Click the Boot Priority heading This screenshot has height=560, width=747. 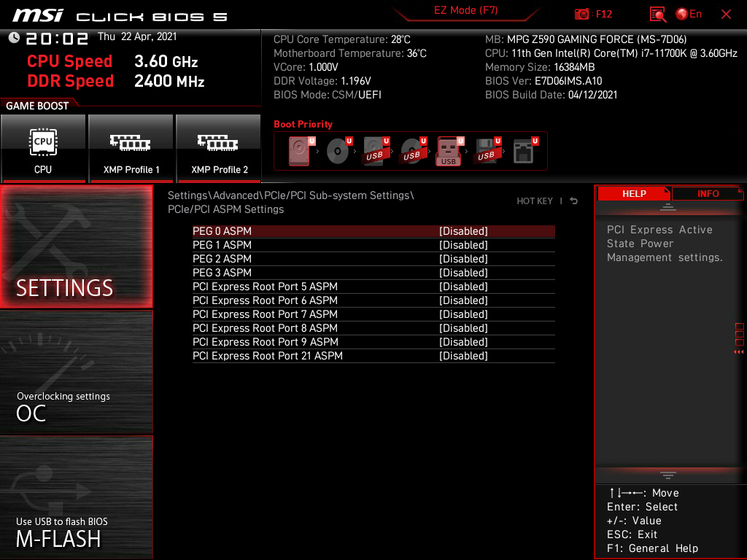coord(303,124)
